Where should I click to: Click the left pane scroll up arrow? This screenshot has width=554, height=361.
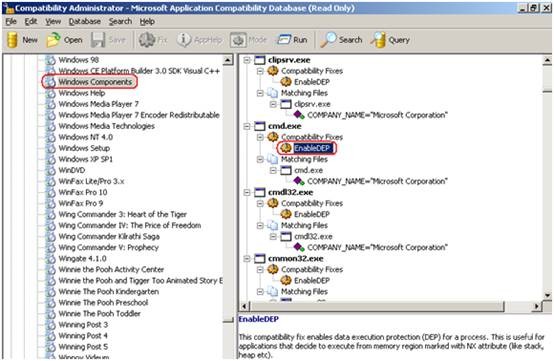pyautogui.click(x=228, y=60)
